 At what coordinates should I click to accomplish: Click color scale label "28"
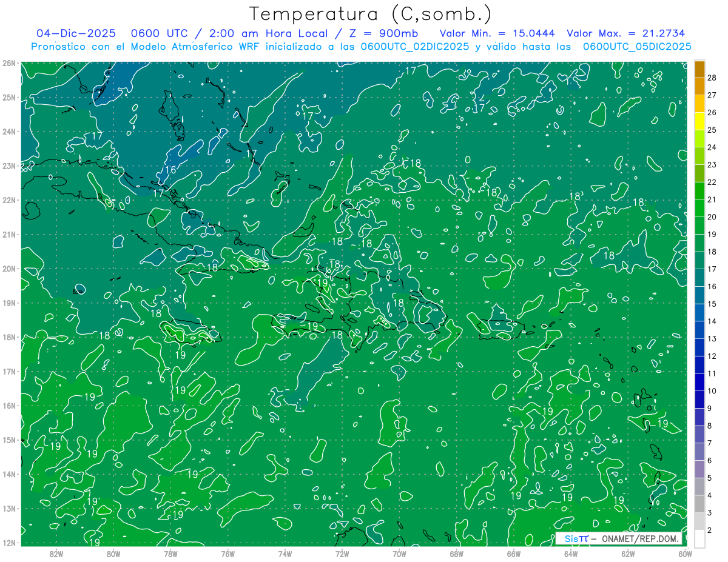(x=712, y=78)
